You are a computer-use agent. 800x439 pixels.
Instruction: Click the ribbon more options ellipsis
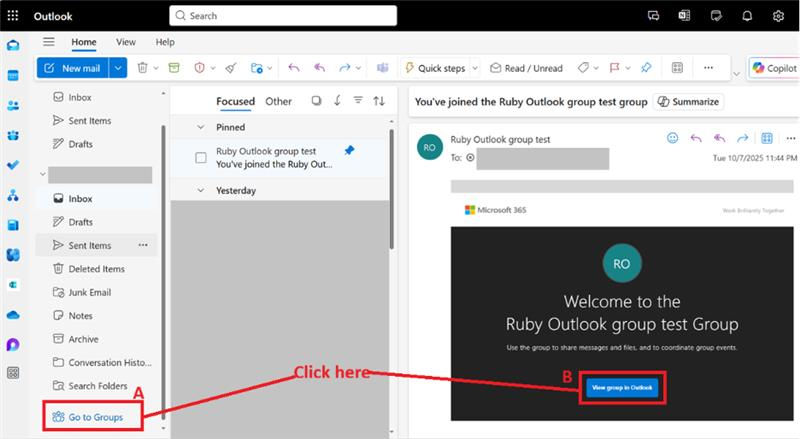708,67
